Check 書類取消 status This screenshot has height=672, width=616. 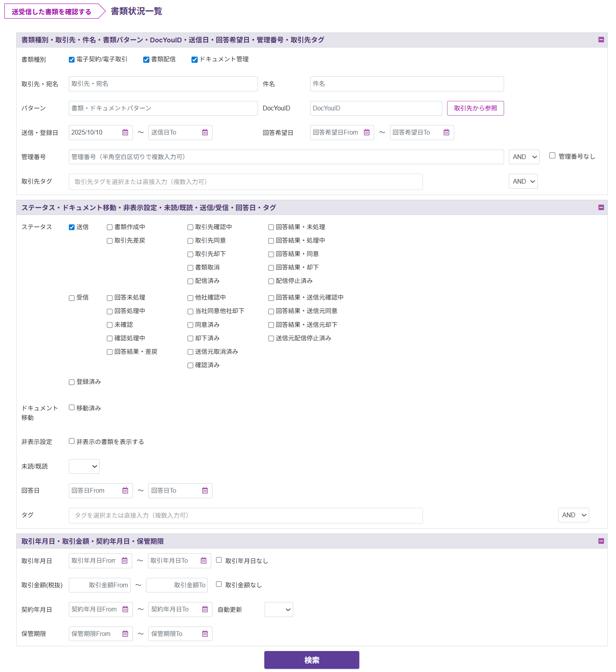click(x=190, y=268)
